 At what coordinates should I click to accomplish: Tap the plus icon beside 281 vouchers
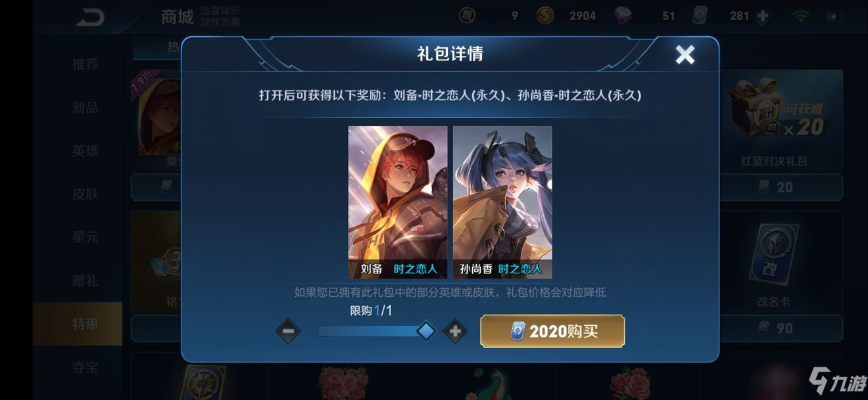click(763, 15)
